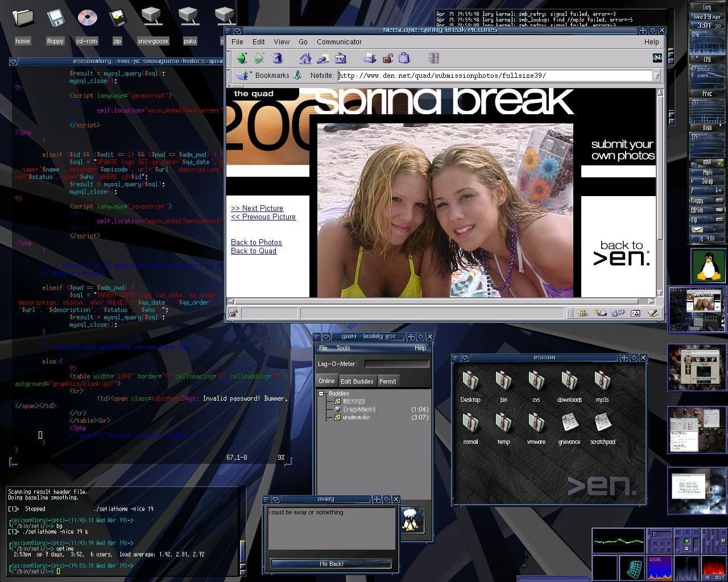Open the home desktop icon

click(x=23, y=26)
